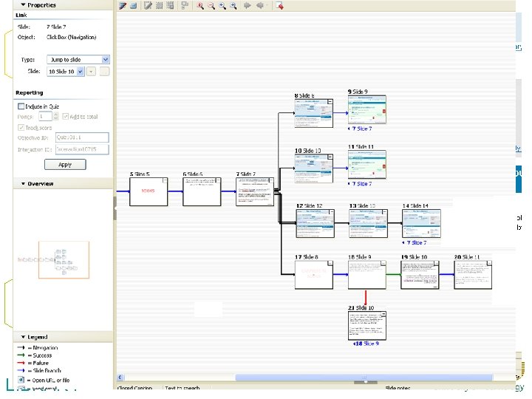Toggle the Include in Quiz checkbox
532x399 pixels.
(21, 106)
